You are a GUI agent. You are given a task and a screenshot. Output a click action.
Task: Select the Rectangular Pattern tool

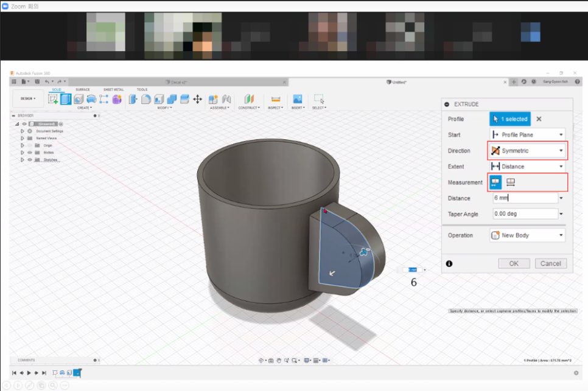click(x=104, y=99)
